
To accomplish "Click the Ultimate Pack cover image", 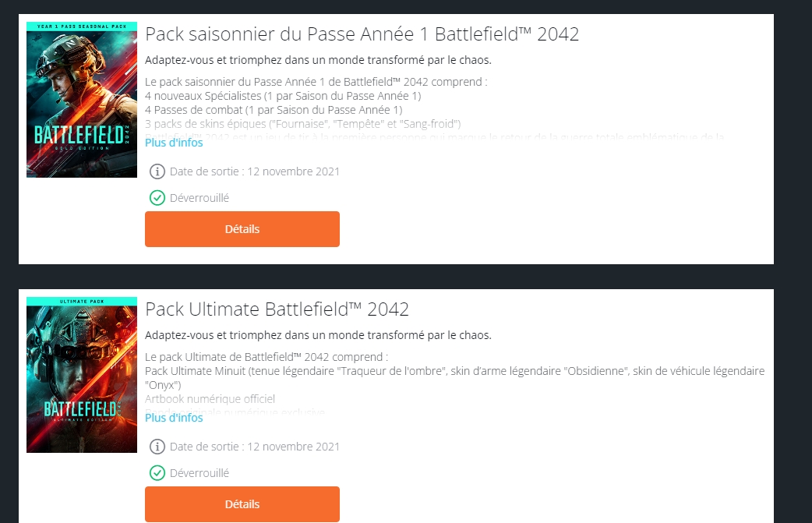I will pos(82,375).
